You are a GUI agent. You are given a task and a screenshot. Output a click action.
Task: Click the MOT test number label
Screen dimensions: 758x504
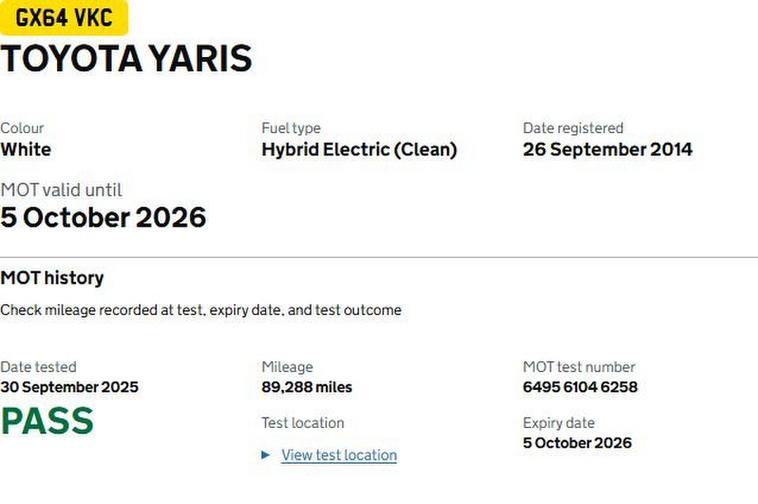[579, 367]
